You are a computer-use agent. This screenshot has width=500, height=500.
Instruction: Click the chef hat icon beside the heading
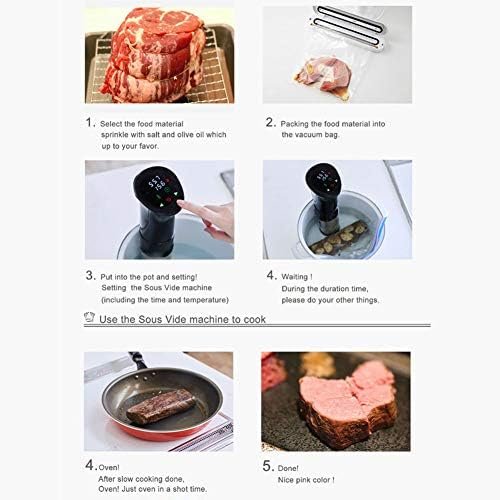click(89, 317)
